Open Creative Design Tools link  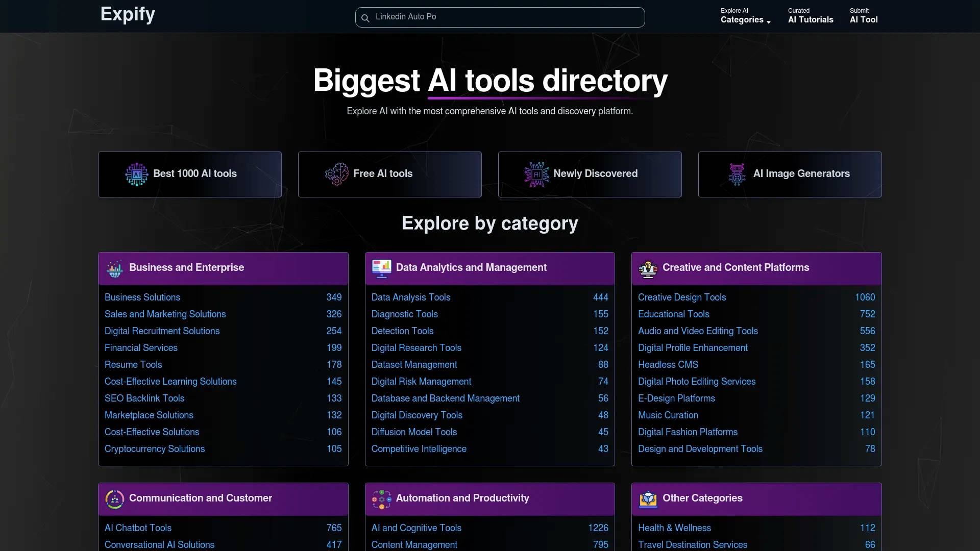click(682, 297)
